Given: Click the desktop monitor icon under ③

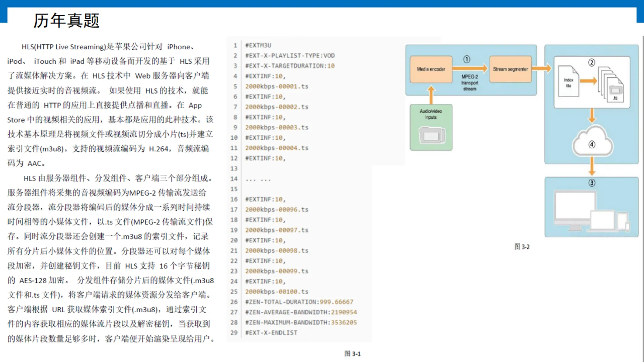Looking at the screenshot, I should point(574,211).
